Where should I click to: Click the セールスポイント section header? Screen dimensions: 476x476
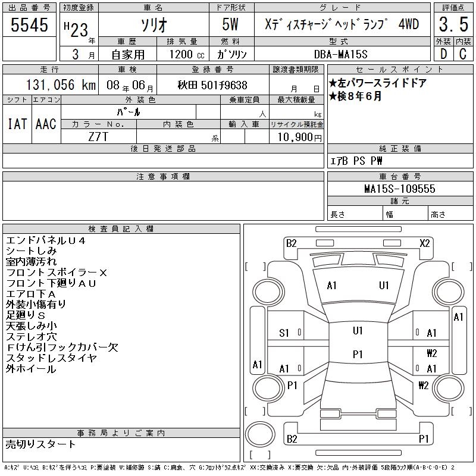(400, 70)
